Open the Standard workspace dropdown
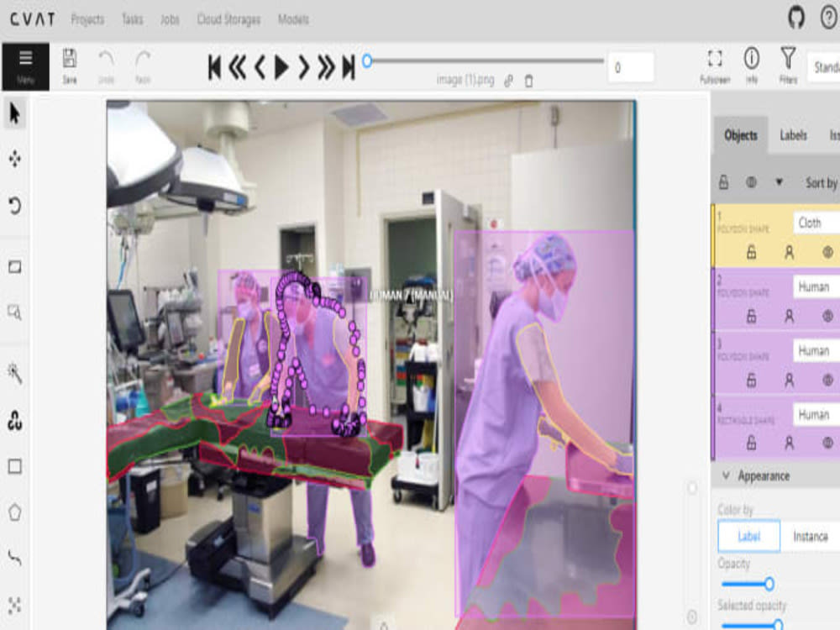840x630 pixels. click(824, 67)
